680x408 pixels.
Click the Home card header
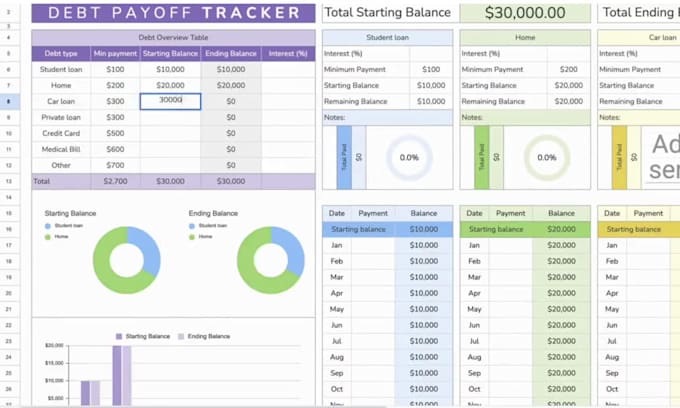[525, 38]
